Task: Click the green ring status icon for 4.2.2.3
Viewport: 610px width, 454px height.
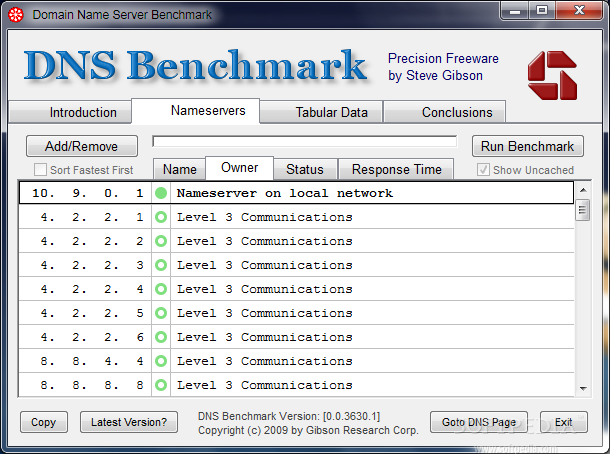Action: tap(161, 265)
